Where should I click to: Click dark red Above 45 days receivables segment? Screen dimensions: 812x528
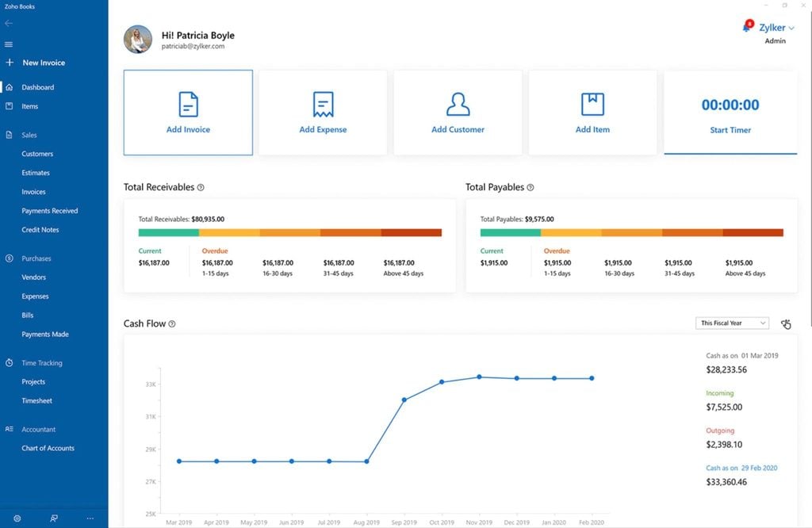coord(412,233)
